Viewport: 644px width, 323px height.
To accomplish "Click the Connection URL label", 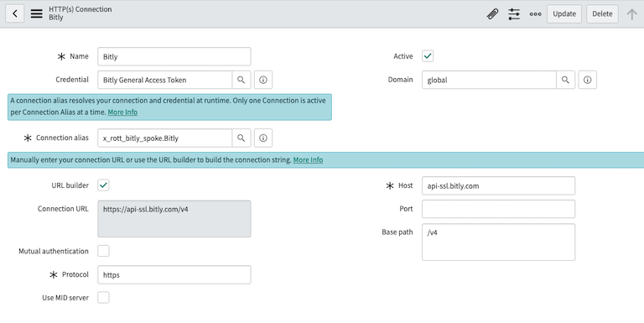I will [63, 209].
